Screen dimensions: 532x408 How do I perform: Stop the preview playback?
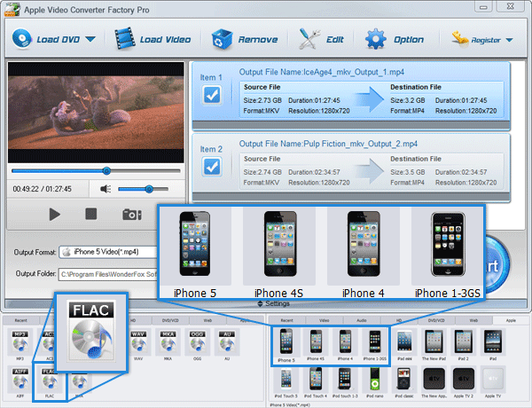tap(91, 214)
